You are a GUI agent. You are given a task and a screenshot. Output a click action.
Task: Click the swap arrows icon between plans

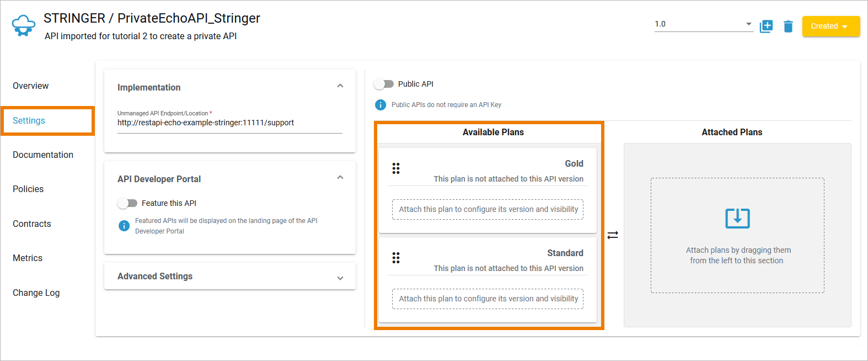[x=613, y=235]
